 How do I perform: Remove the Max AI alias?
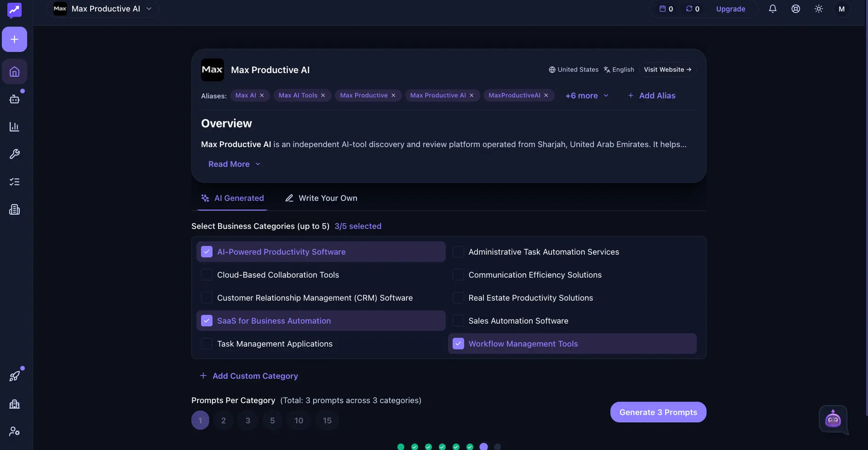pos(262,95)
